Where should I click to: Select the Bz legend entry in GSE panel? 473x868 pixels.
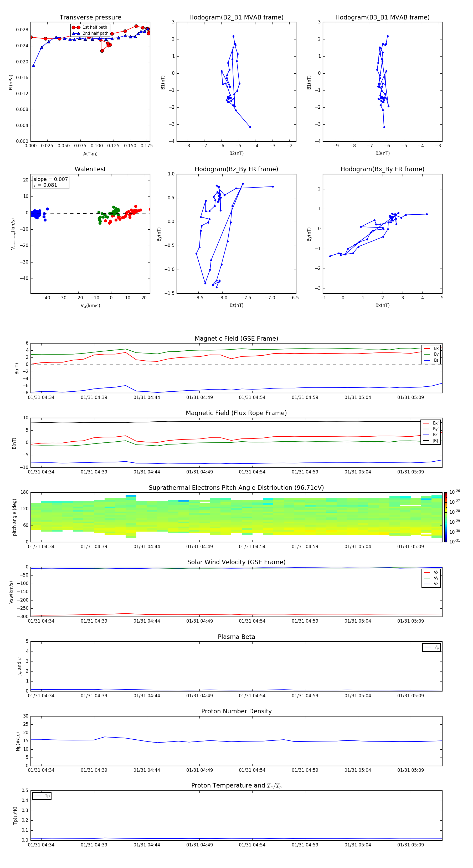[431, 360]
